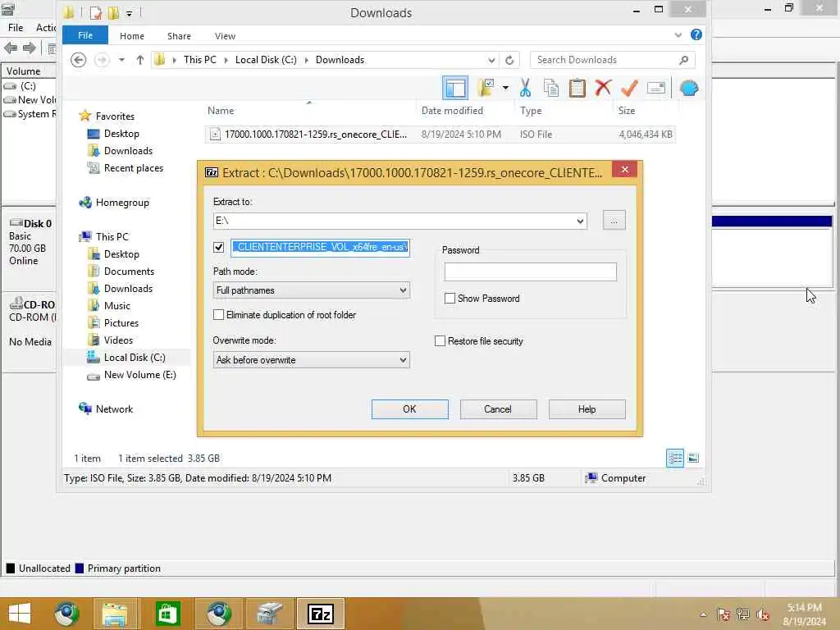This screenshot has width=840, height=630.
Task: Open the Windows Store taskbar icon
Action: [x=167, y=614]
